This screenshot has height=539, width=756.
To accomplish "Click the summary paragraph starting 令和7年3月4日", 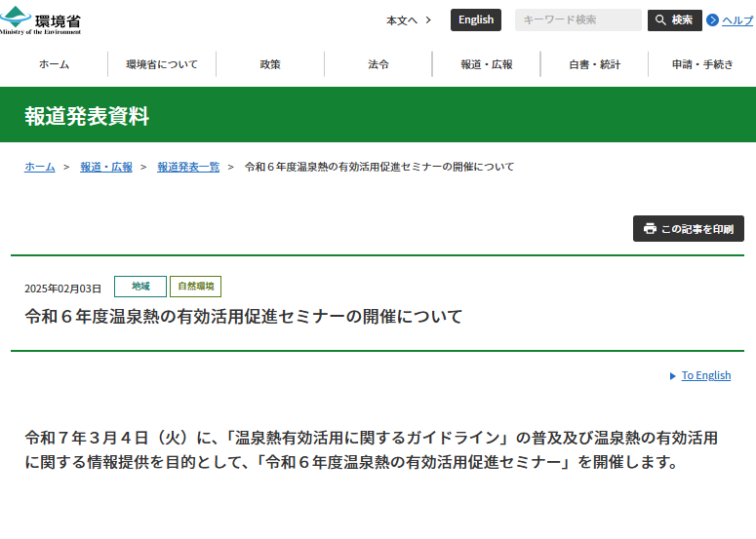I will point(372,450).
